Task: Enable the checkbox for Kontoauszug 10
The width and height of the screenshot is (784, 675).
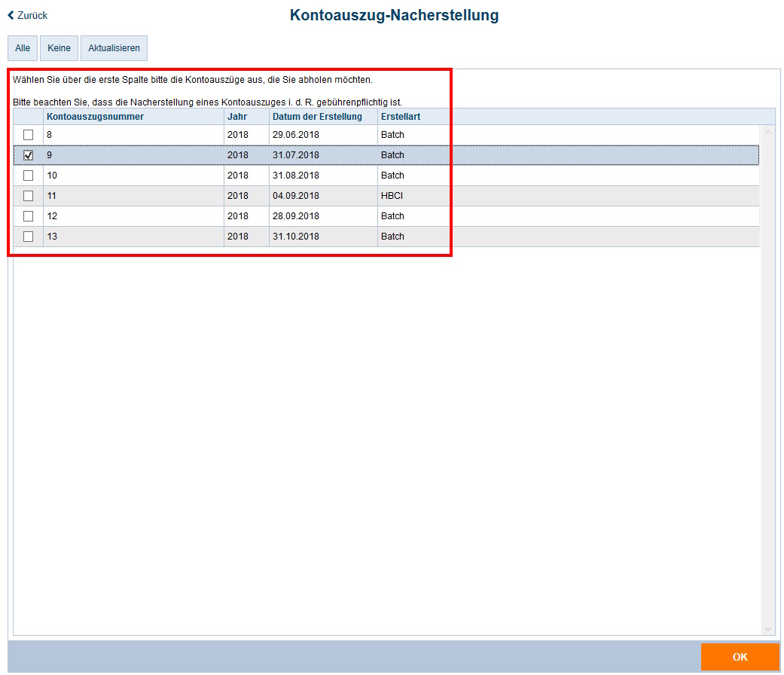Action: tap(27, 175)
